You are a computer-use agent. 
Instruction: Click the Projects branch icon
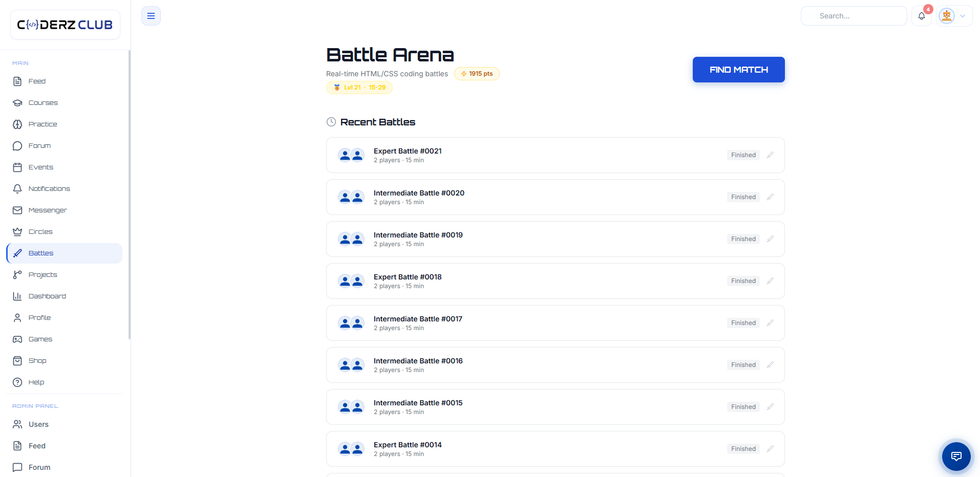17,275
